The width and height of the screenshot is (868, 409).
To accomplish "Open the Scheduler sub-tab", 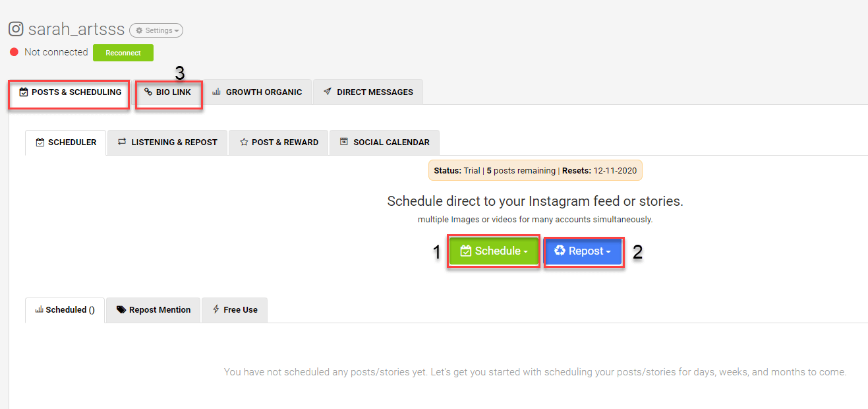I will coord(66,142).
